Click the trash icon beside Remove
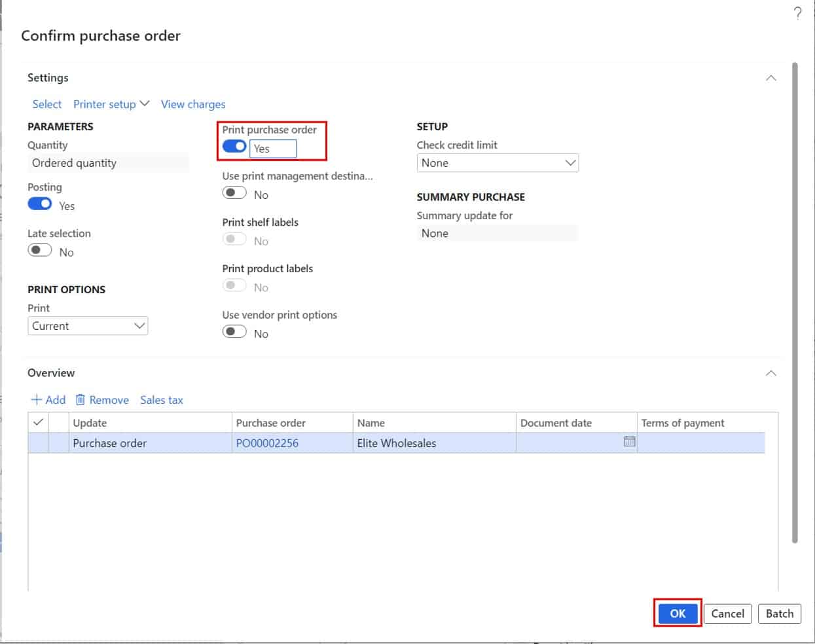815x644 pixels. [81, 400]
